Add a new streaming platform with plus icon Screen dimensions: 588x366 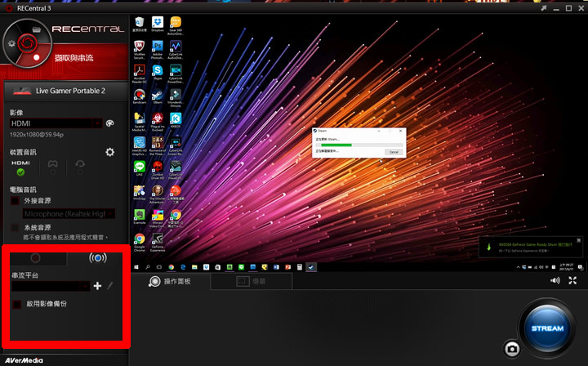[x=97, y=286]
